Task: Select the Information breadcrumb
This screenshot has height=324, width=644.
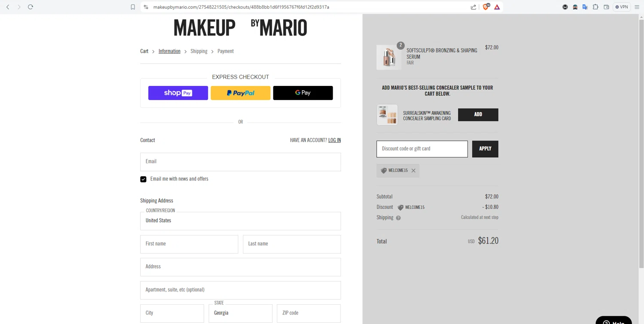Action: 170,51
